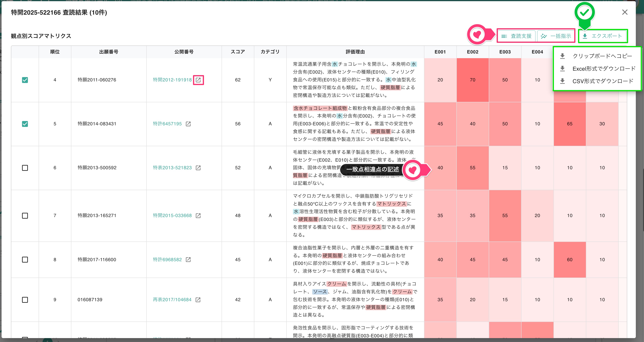The width and height of the screenshot is (644, 342).
Task: Click score value 62 in スコア column
Action: click(238, 80)
